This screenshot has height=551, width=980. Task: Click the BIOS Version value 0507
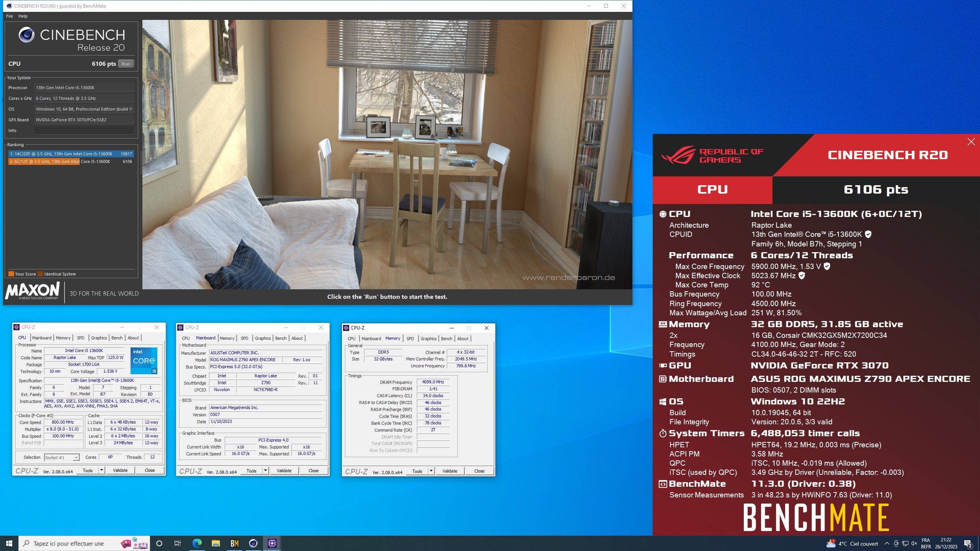coord(266,415)
